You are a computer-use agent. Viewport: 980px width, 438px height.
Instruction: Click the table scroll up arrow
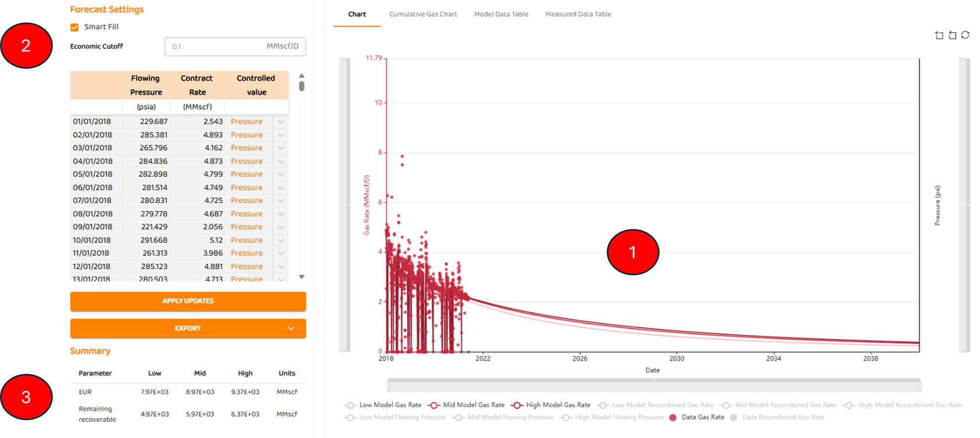point(302,76)
